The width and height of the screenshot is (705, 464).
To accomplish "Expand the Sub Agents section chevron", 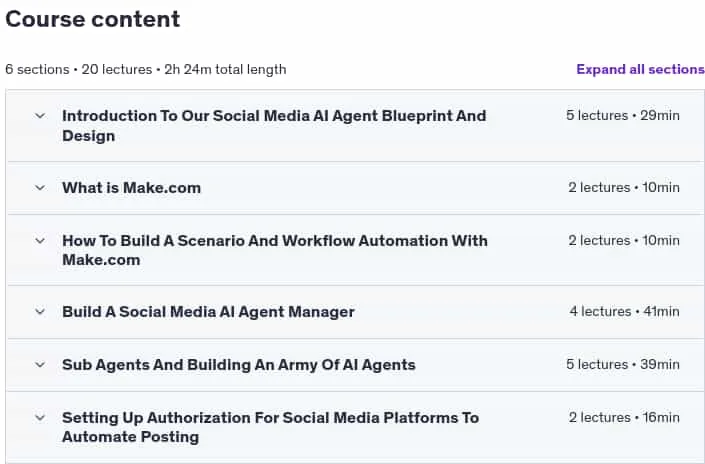I will point(40,365).
